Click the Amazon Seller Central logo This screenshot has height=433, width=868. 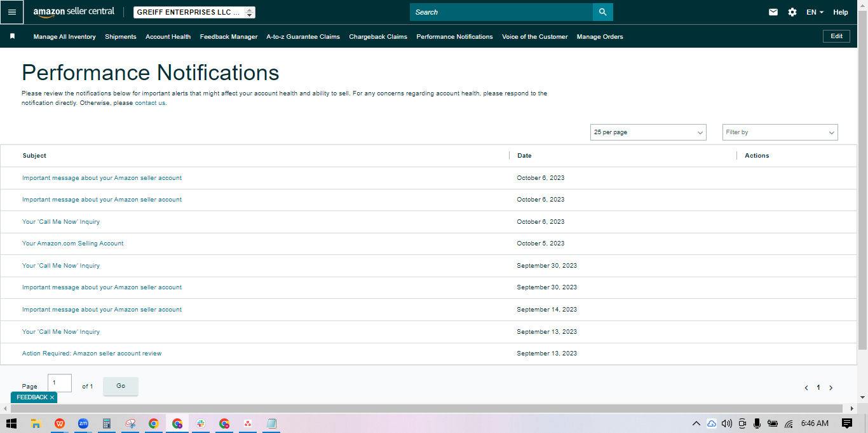74,12
